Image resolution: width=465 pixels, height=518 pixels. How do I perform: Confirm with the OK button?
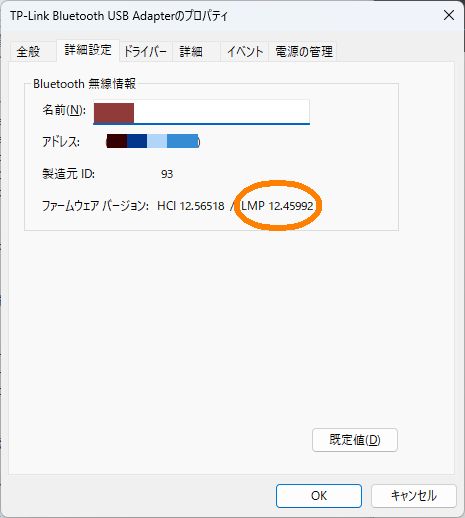coord(319,496)
